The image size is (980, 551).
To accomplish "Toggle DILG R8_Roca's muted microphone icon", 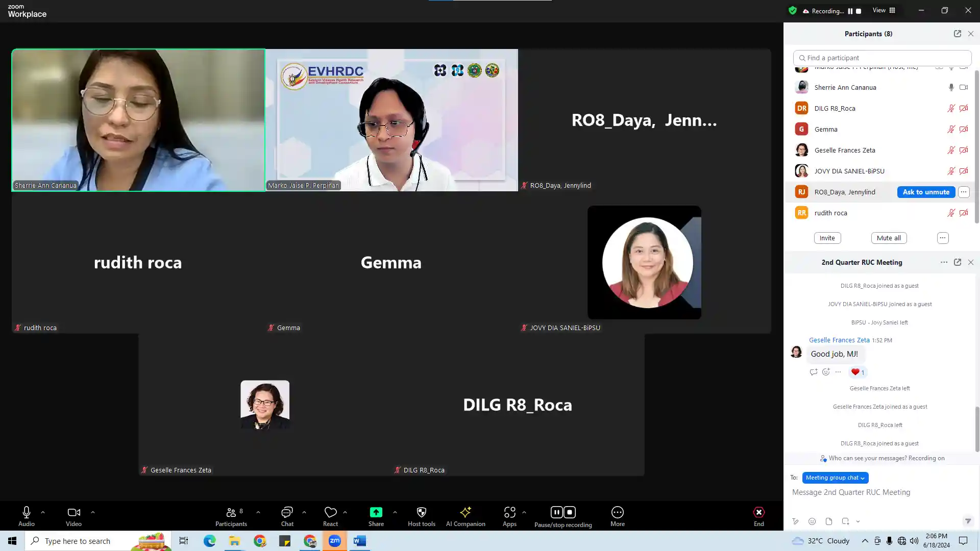I will 951,108.
